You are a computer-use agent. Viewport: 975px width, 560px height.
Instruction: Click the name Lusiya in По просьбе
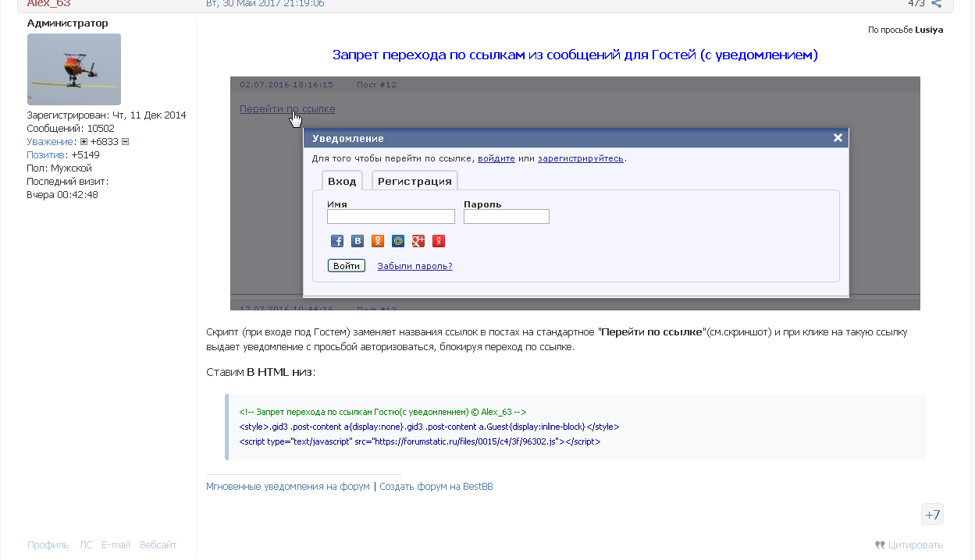point(929,30)
